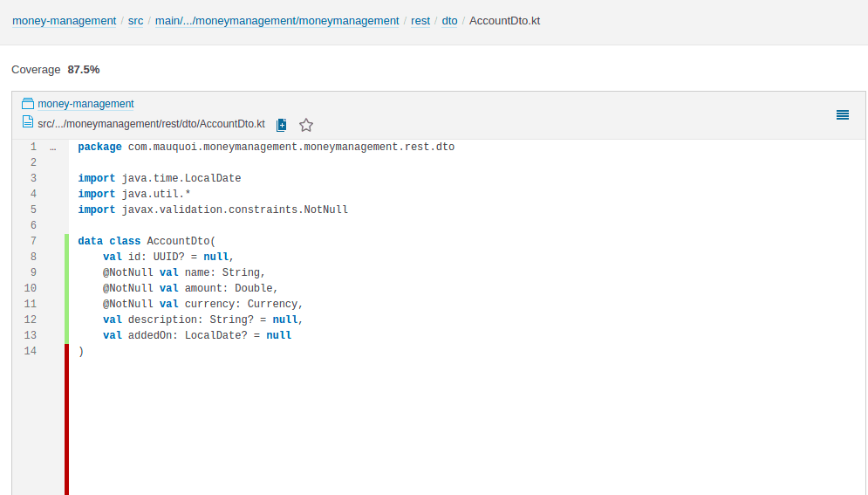Mark AccountDto.kt as favorite with the star
The height and width of the screenshot is (495, 868).
pos(306,125)
